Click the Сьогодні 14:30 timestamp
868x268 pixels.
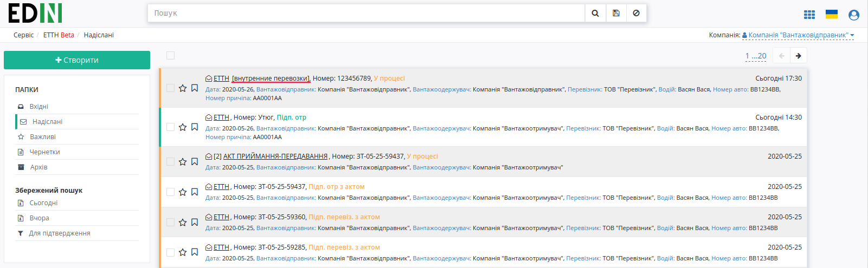click(779, 117)
